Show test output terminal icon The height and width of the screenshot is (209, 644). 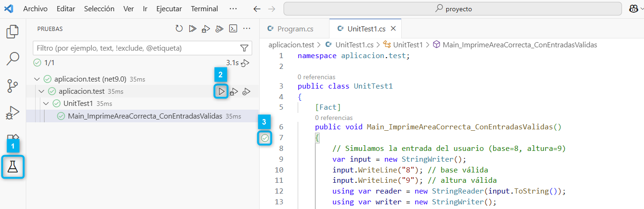pyautogui.click(x=232, y=29)
